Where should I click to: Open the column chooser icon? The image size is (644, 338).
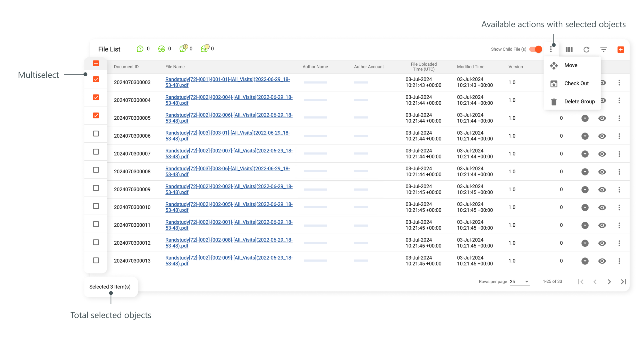(569, 49)
